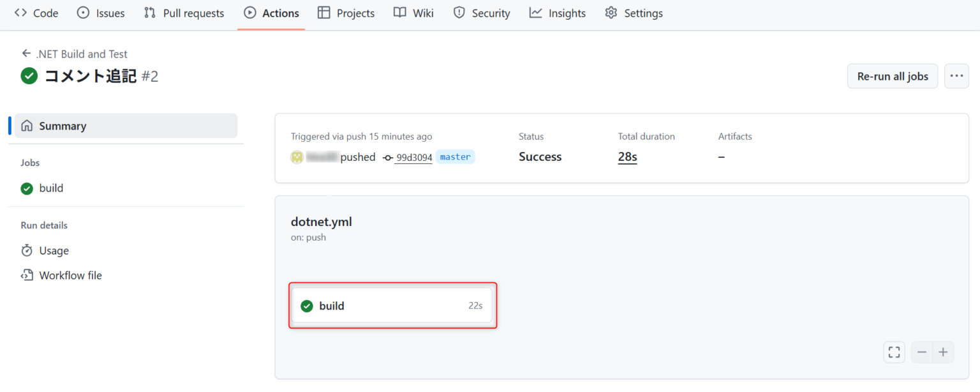Open the Projects tab
Image resolution: width=980 pixels, height=392 pixels.
[346, 13]
